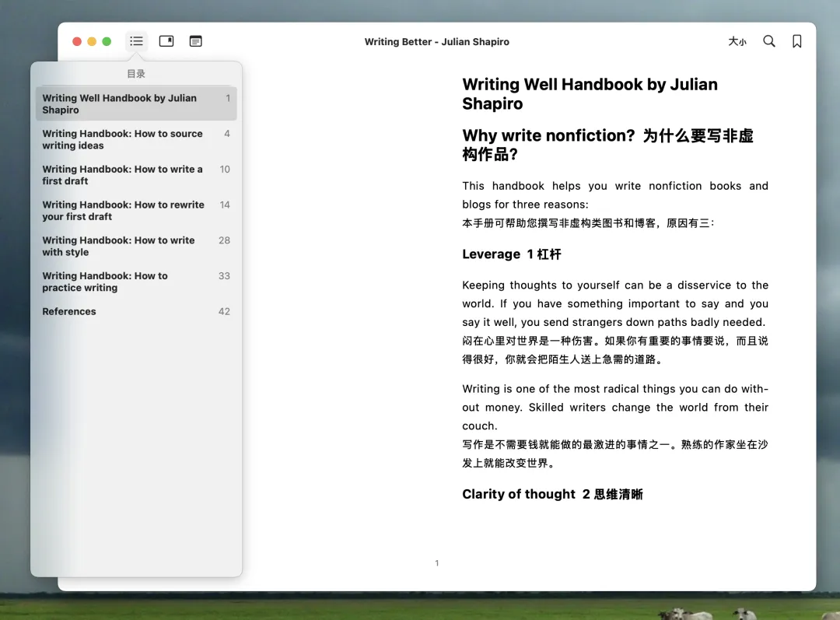The width and height of the screenshot is (840, 620).
Task: Jump to 'How to write with style' chapter
Action: pyautogui.click(x=136, y=246)
